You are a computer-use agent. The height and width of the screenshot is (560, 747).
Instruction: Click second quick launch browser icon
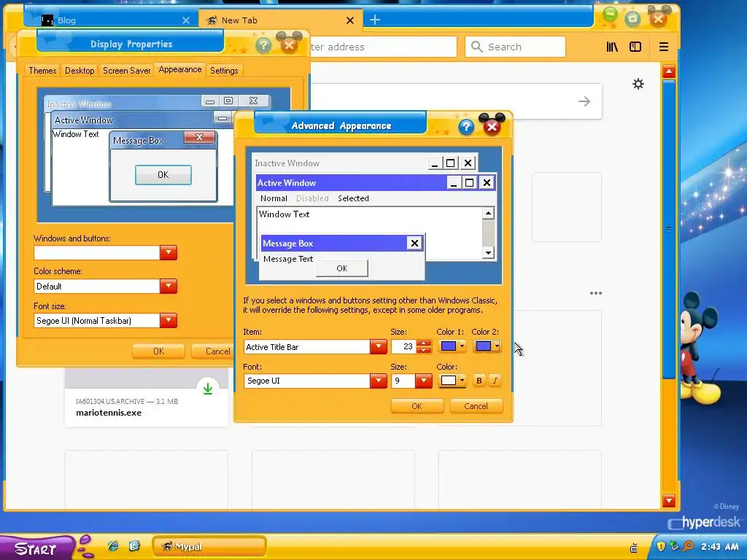click(134, 546)
